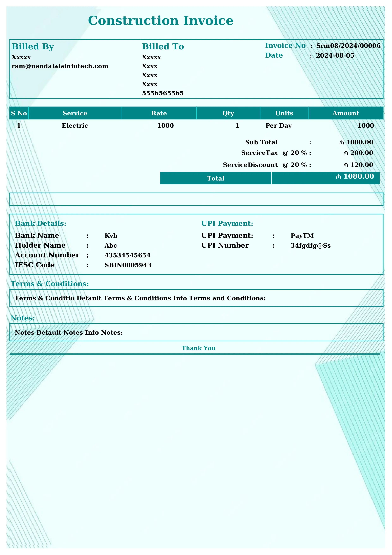Viewport: 392px width, 555px height.
Task: Click the phone number 5556565565
Action: point(163,93)
